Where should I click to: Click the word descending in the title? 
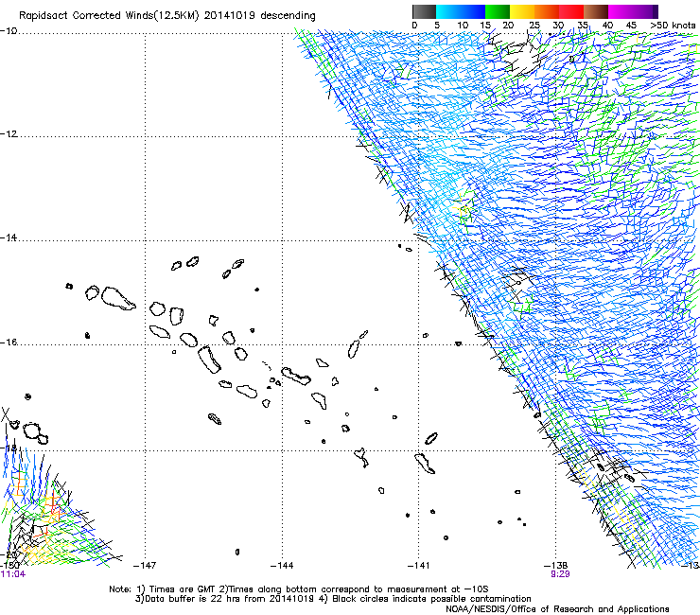click(288, 15)
